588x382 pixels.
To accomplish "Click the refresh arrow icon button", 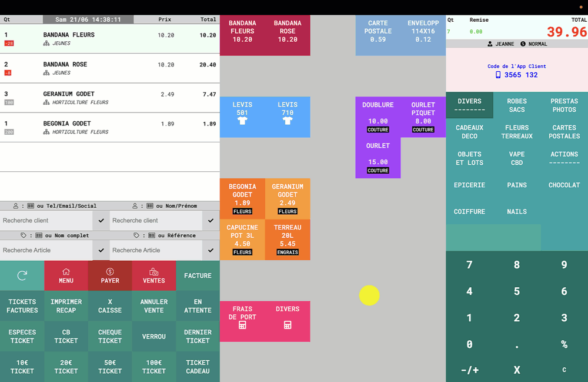I will tap(22, 275).
